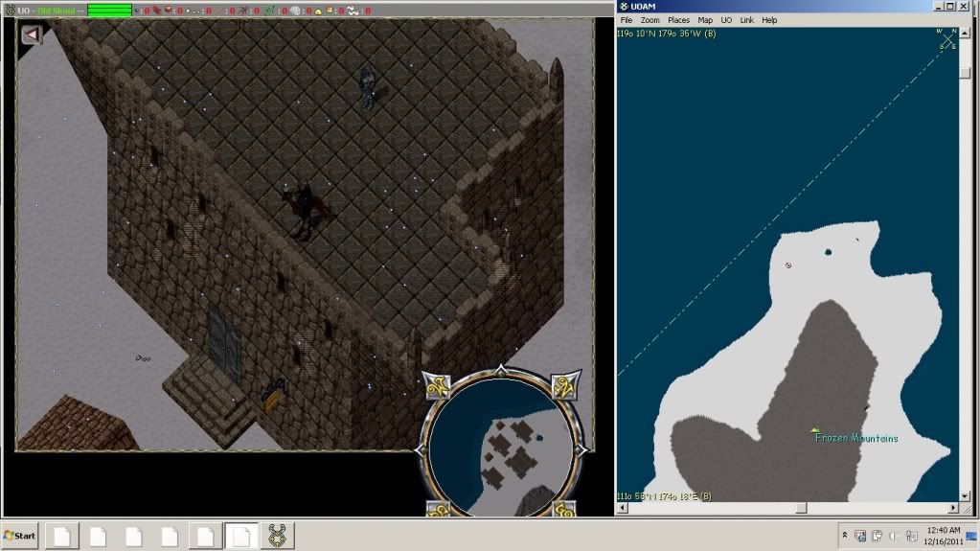
Task: Minimize the UOAM window
Action: (938, 7)
